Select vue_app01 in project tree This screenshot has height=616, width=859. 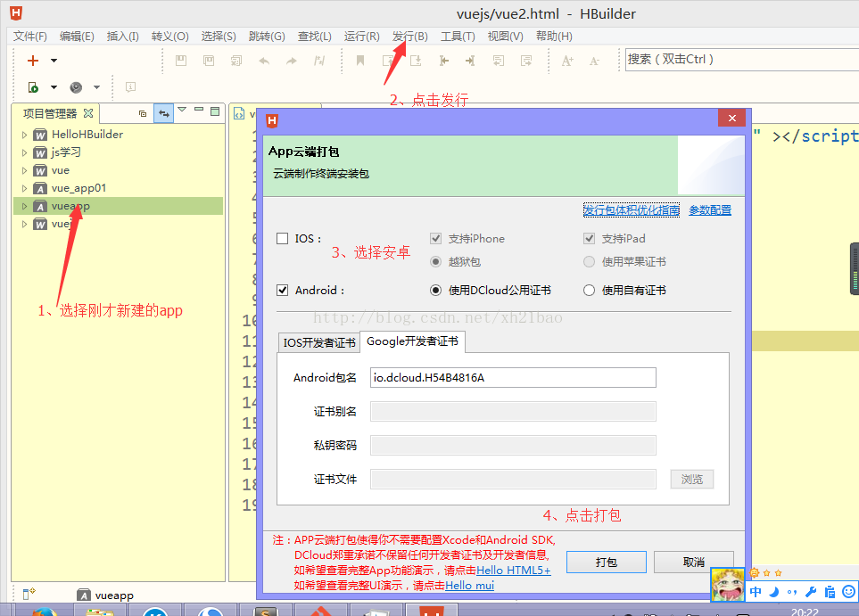(x=78, y=188)
